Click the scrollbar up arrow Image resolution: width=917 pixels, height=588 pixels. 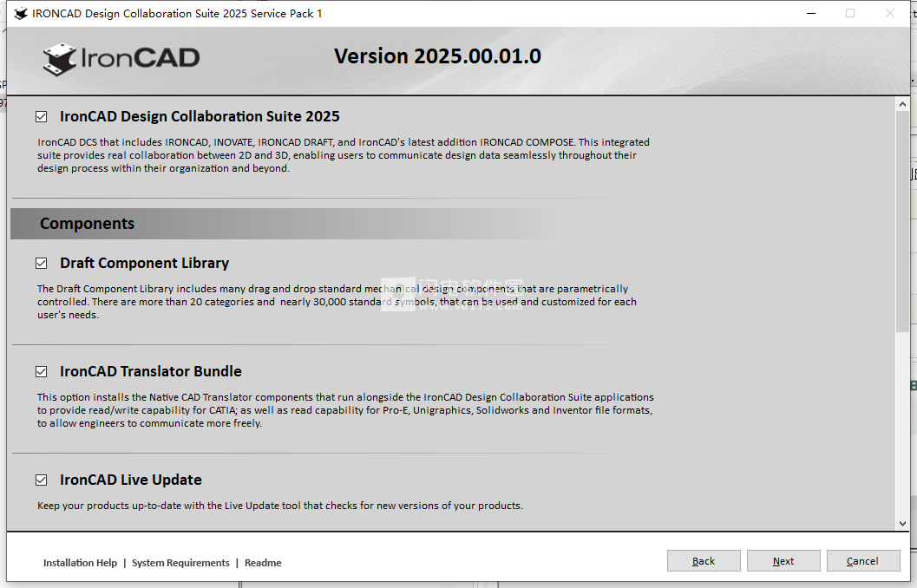pyautogui.click(x=902, y=105)
